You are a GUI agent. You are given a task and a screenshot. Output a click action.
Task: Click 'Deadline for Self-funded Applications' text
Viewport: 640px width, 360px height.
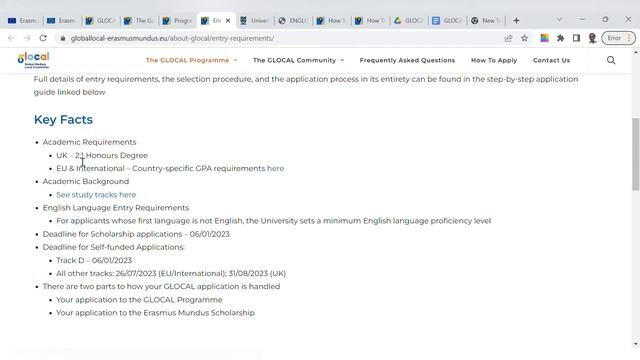113,247
